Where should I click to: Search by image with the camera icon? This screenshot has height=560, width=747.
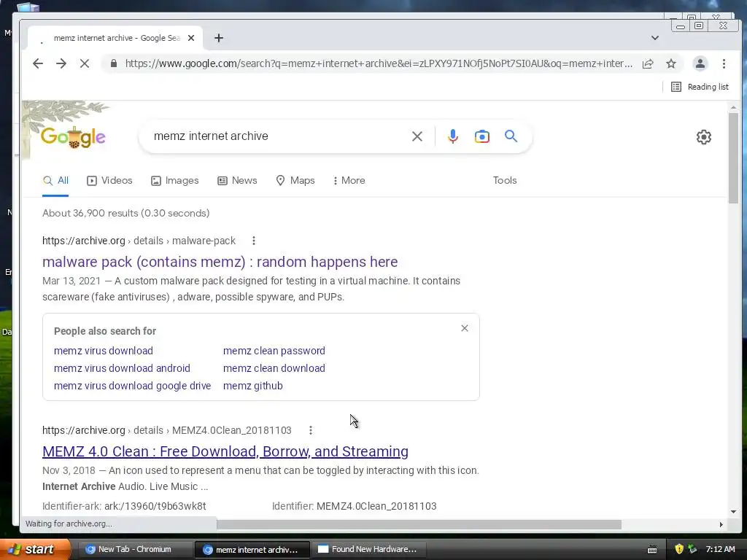[x=481, y=136]
